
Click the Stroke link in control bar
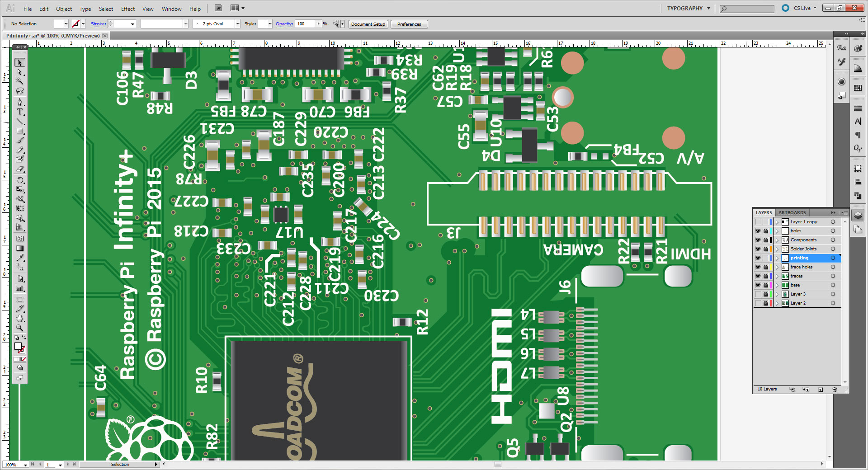[98, 24]
